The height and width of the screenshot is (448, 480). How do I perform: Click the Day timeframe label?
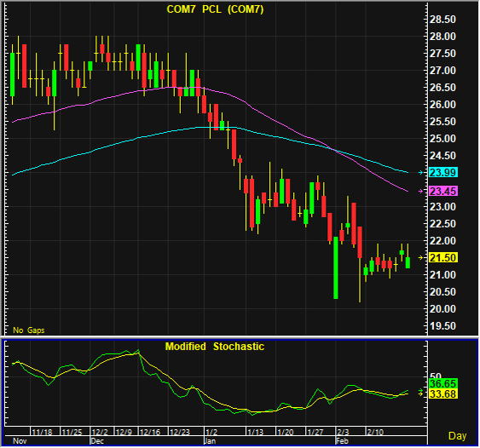[457, 436]
